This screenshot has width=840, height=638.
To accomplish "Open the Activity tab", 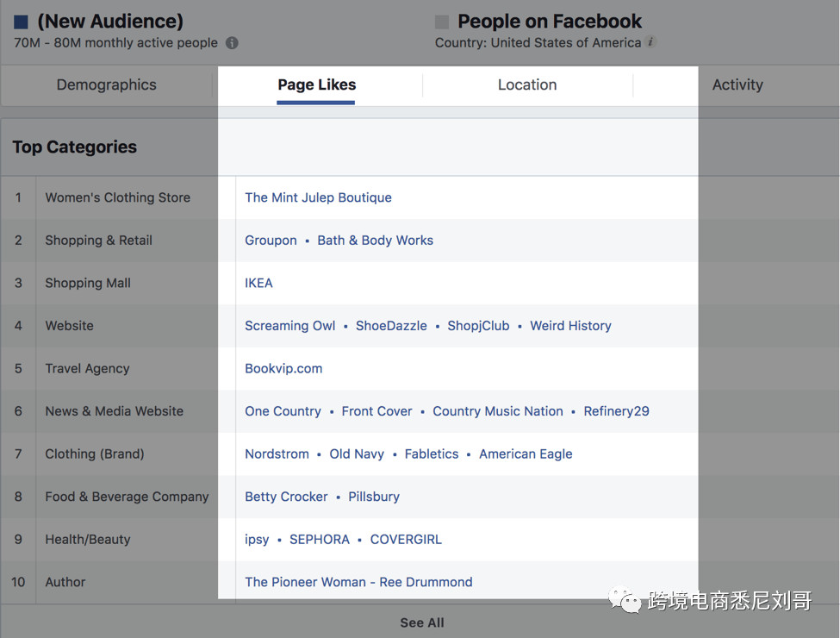I will pyautogui.click(x=737, y=84).
